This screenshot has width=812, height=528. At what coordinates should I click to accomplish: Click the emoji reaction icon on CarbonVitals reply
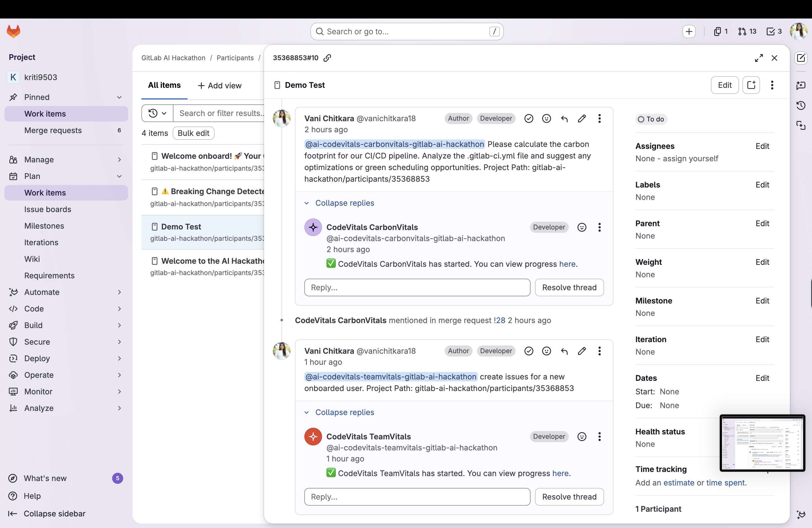pyautogui.click(x=582, y=227)
